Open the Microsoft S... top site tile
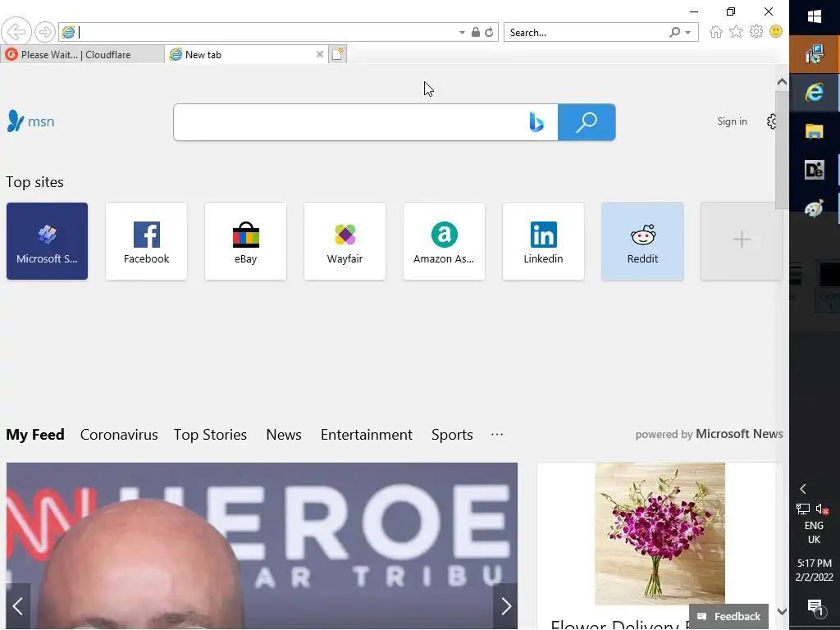Image resolution: width=840 pixels, height=630 pixels. pyautogui.click(x=47, y=241)
